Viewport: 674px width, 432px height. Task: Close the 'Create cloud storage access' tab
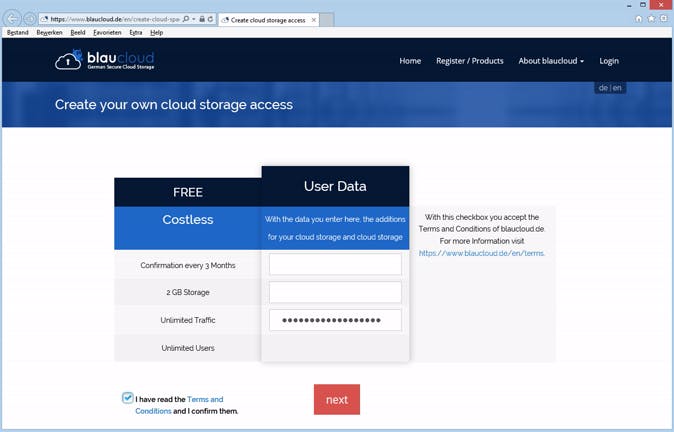[x=314, y=20]
